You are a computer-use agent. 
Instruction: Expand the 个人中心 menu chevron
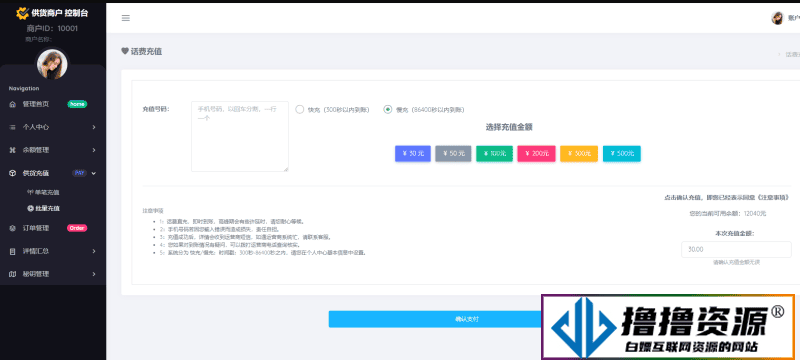coord(94,127)
